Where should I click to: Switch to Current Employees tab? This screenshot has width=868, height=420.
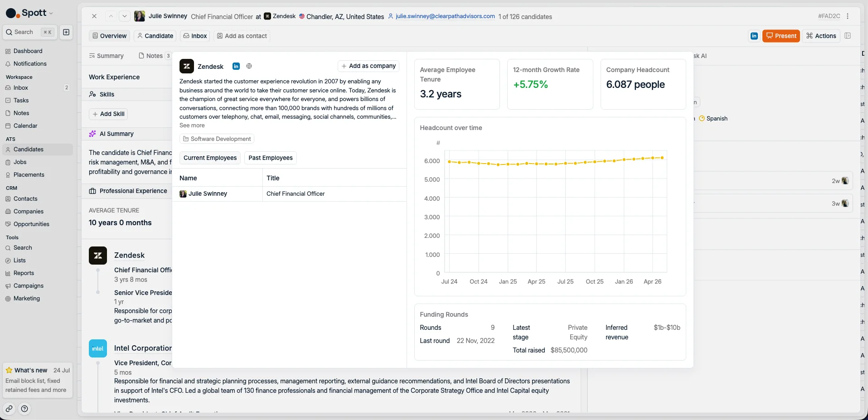pyautogui.click(x=210, y=158)
